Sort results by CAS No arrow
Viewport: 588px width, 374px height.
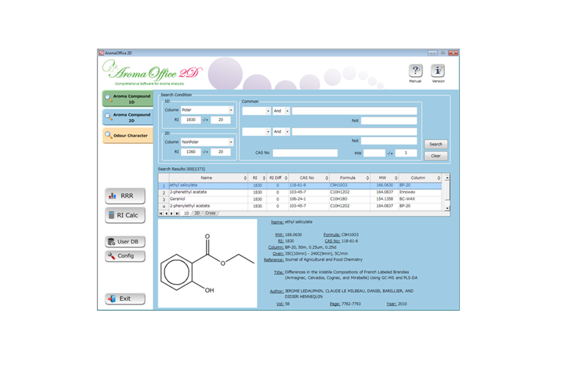click(326, 178)
